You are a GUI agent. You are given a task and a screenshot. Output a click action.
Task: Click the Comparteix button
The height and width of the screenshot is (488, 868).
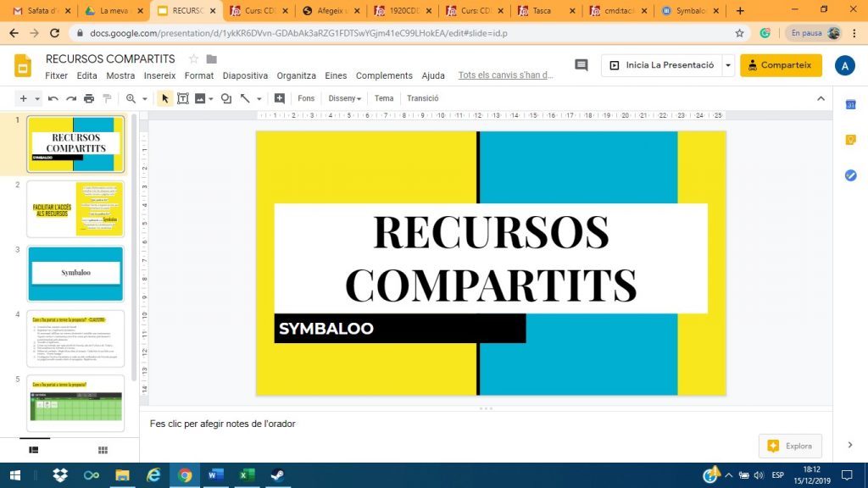pyautogui.click(x=780, y=65)
